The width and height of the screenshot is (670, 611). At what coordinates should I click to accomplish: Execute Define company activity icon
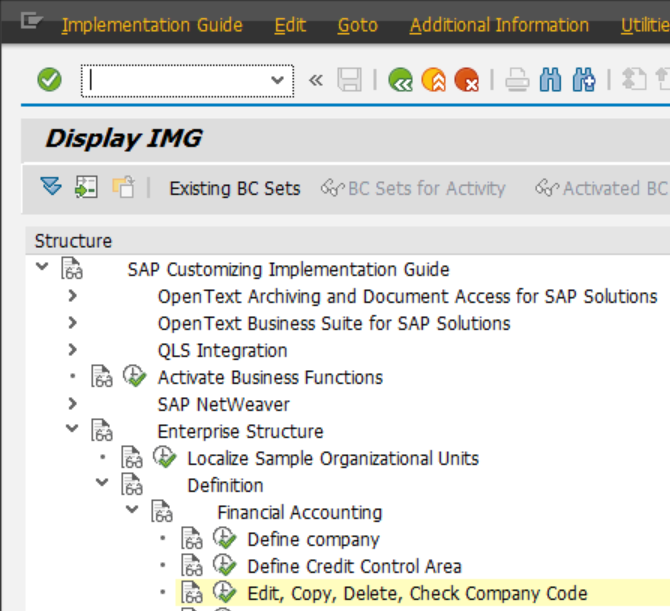point(224,538)
